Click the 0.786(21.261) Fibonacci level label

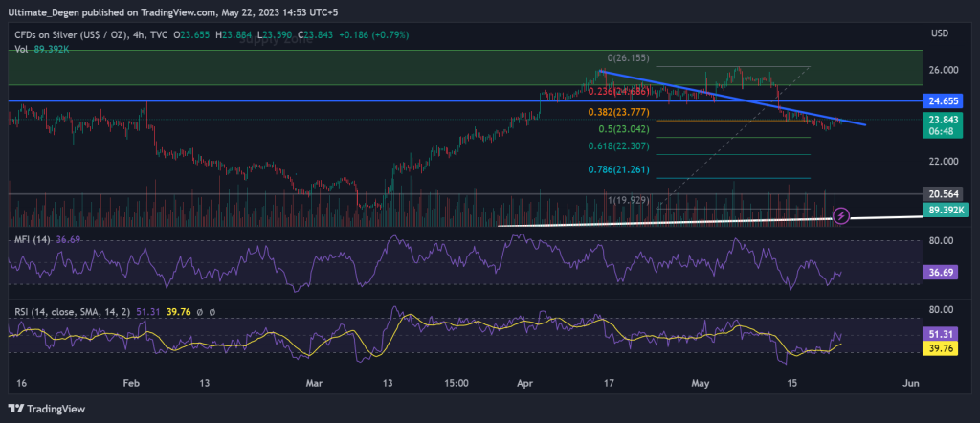619,169
